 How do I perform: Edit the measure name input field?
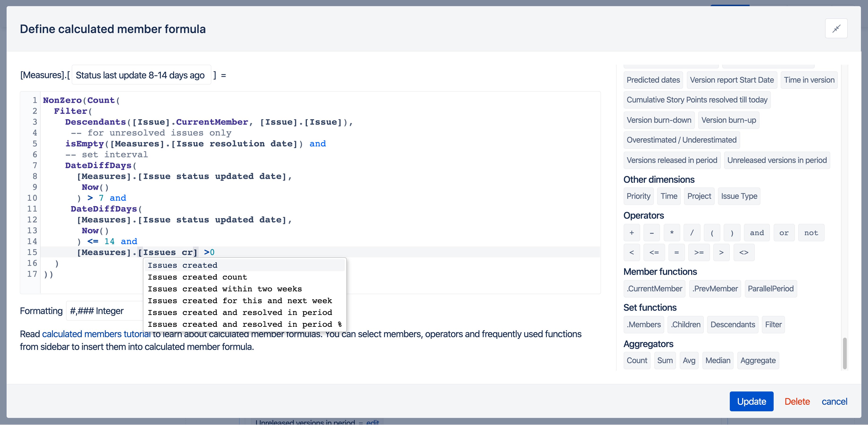point(142,75)
